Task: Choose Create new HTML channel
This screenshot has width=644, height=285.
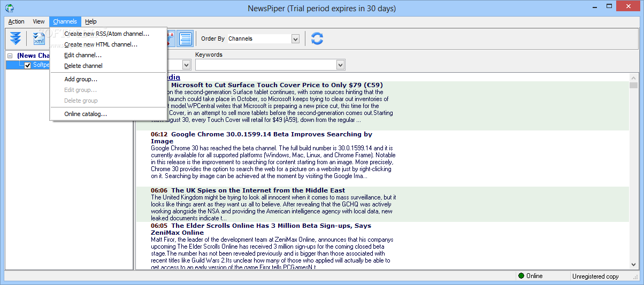Action: [x=108, y=44]
